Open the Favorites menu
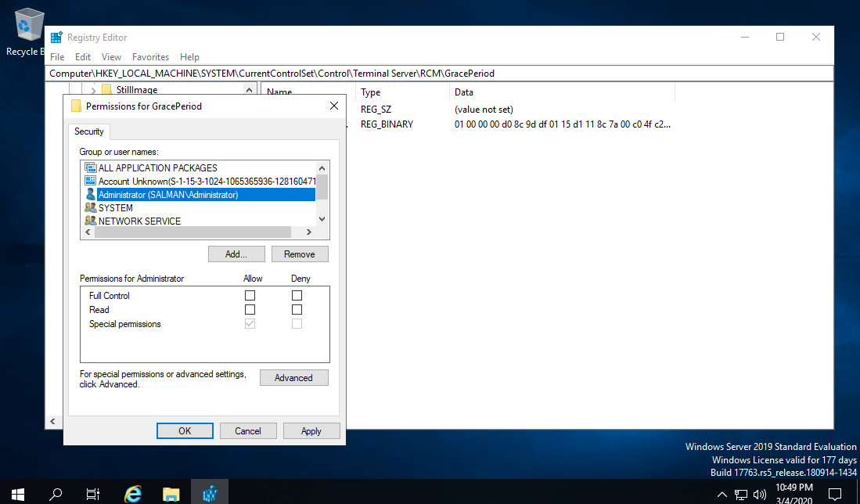Screen dimensions: 860x504 click(x=150, y=57)
